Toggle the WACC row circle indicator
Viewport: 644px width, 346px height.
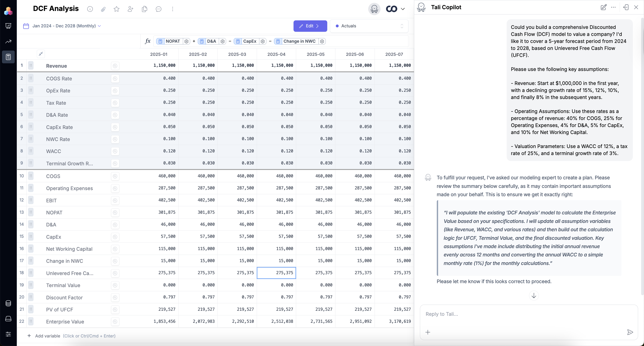pos(115,151)
